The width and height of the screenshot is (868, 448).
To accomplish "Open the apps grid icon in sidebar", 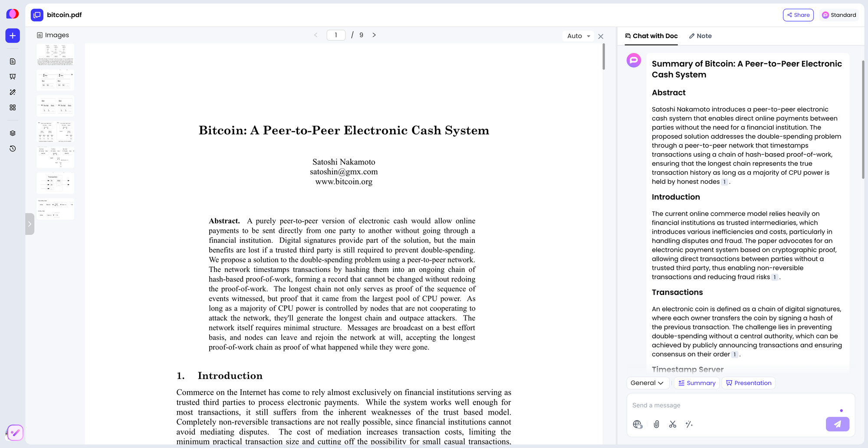I will point(13,108).
